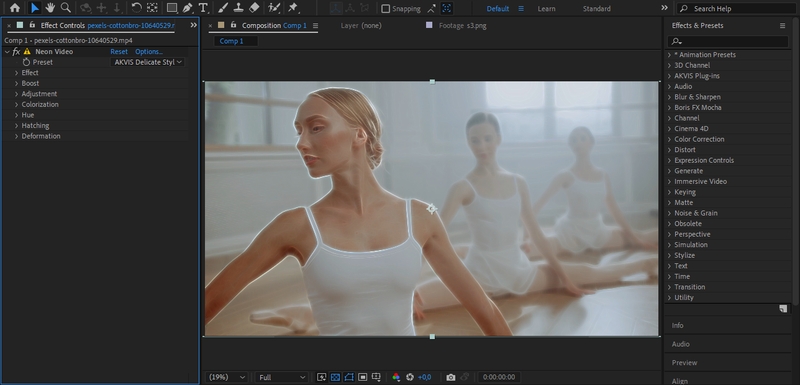Select the Rectangle shape tool
The height and width of the screenshot is (385, 800).
coord(172,8)
